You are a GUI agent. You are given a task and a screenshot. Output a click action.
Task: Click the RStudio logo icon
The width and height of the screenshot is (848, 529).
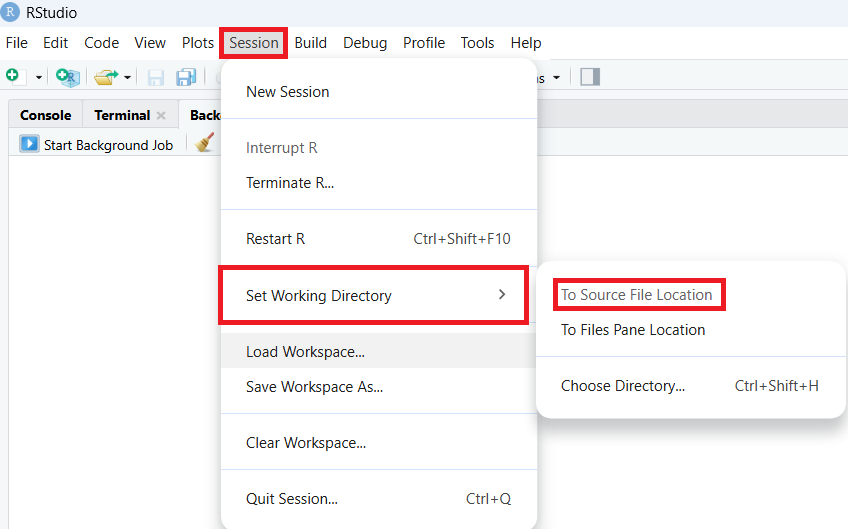10,12
